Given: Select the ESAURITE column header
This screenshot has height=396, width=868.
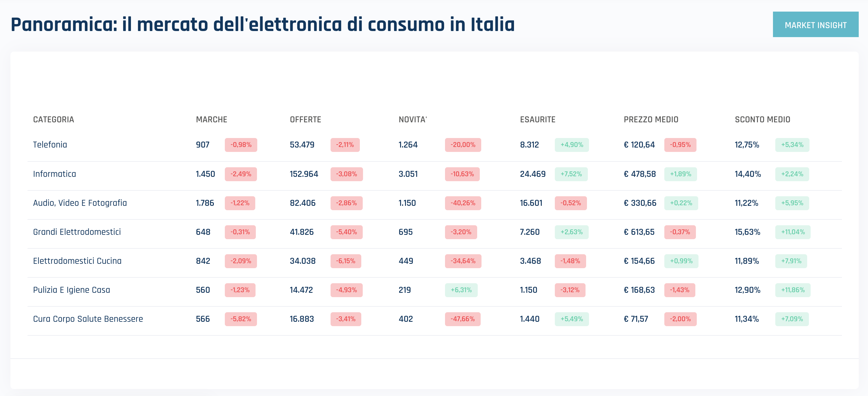Looking at the screenshot, I should (537, 119).
